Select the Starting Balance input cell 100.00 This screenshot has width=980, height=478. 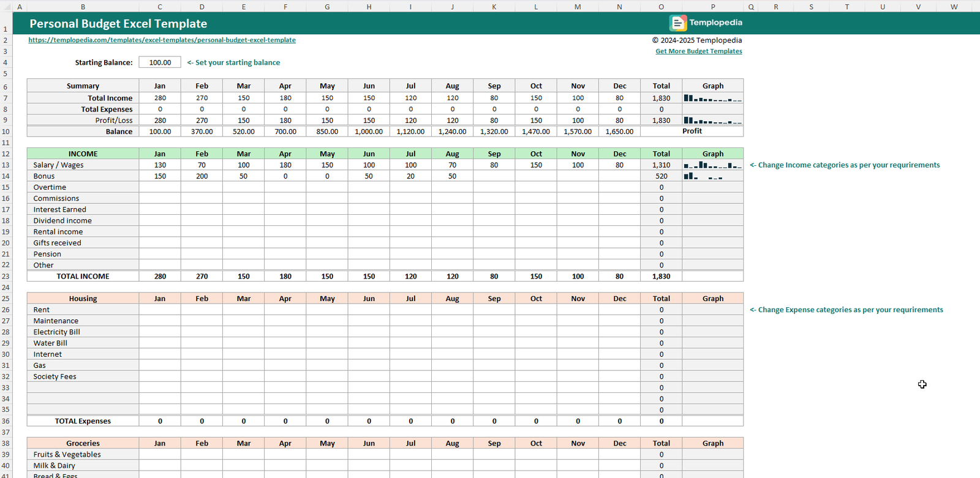tap(160, 62)
